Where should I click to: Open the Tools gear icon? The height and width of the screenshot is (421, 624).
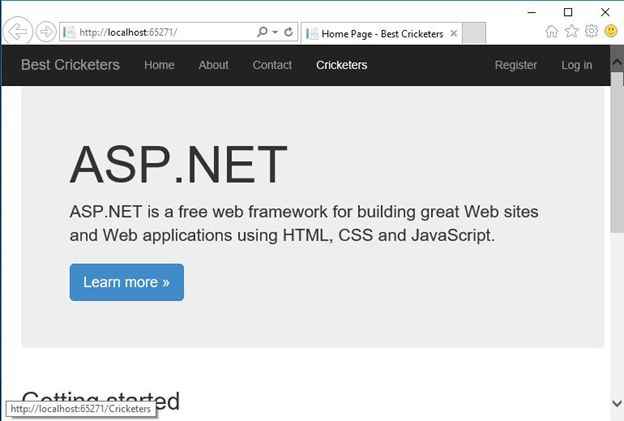[591, 31]
